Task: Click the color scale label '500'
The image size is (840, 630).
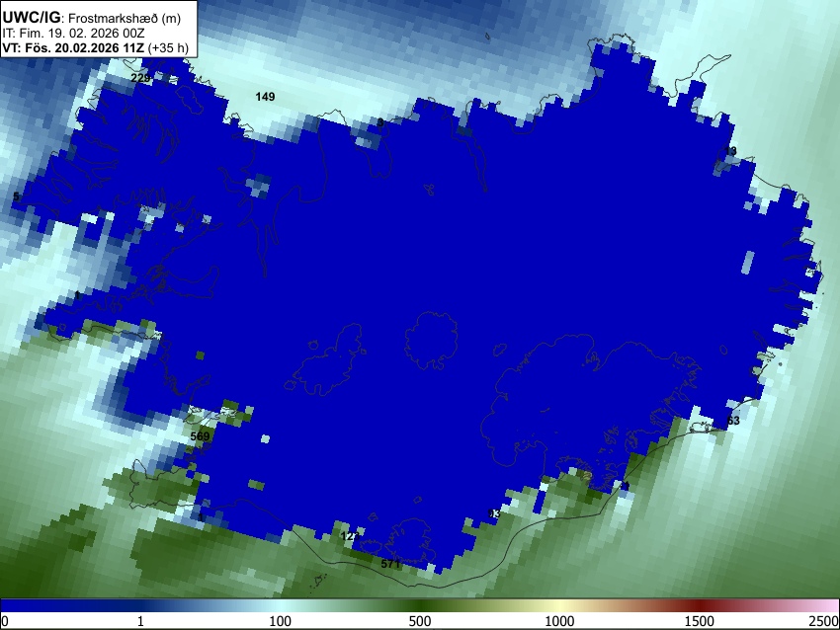Action: (420, 621)
